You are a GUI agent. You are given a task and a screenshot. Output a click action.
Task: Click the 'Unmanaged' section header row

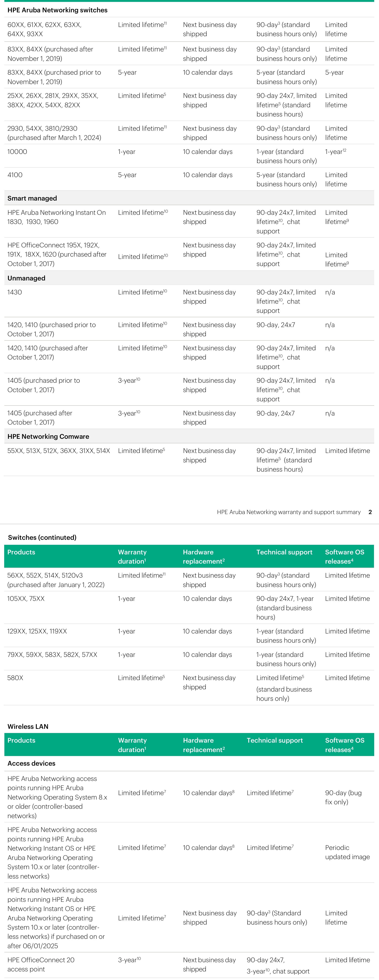pyautogui.click(x=189, y=278)
